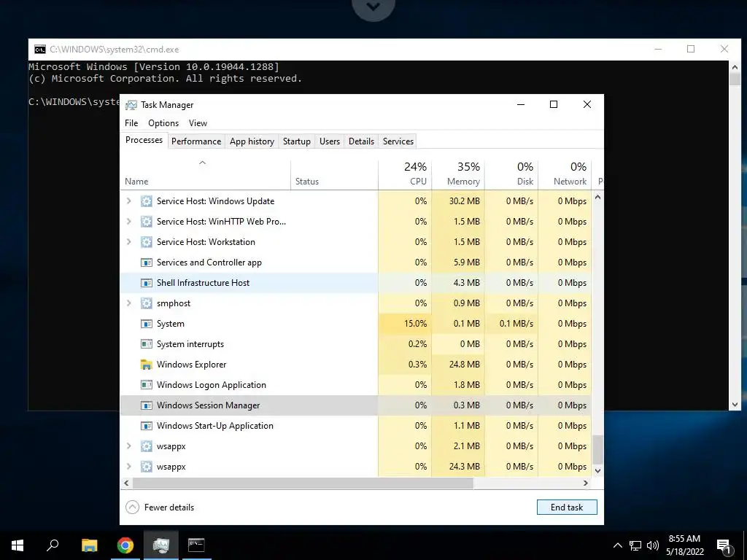The image size is (747, 560).
Task: Select the System 15.0% CPU value
Action: click(x=415, y=324)
